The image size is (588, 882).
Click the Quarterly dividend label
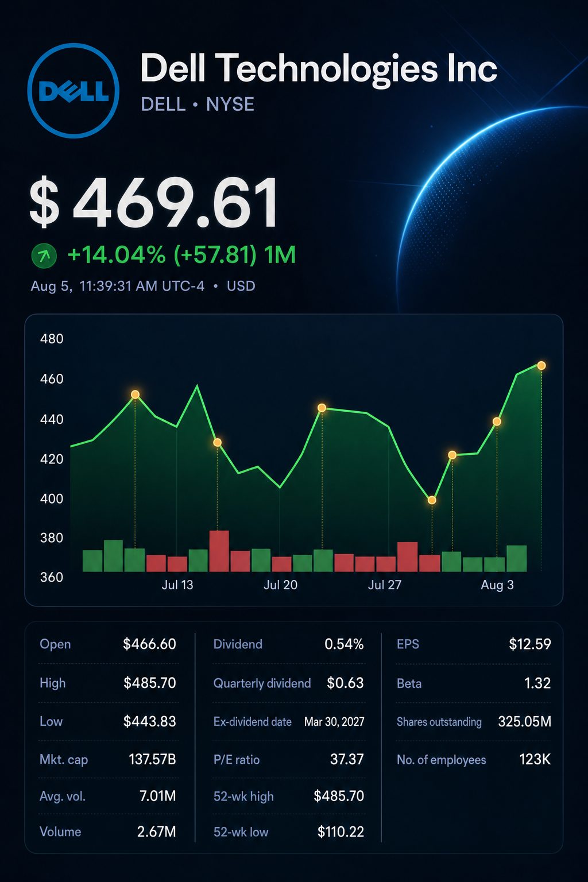click(x=262, y=683)
